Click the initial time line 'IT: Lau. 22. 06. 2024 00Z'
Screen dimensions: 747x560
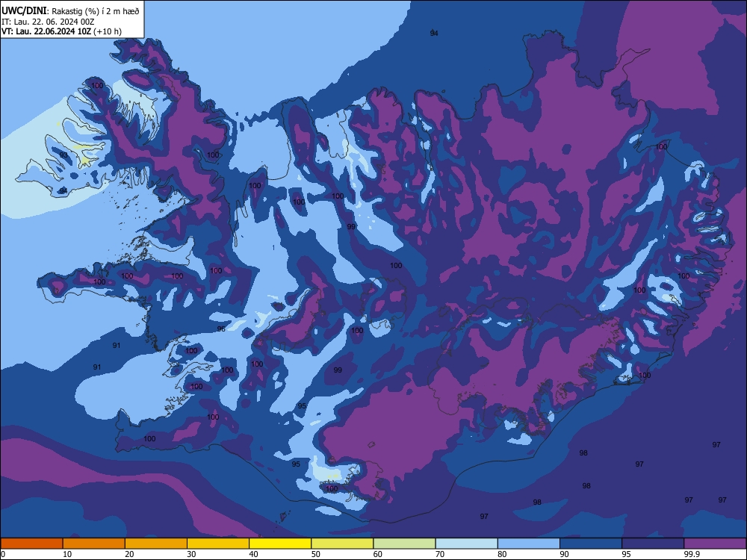point(48,22)
